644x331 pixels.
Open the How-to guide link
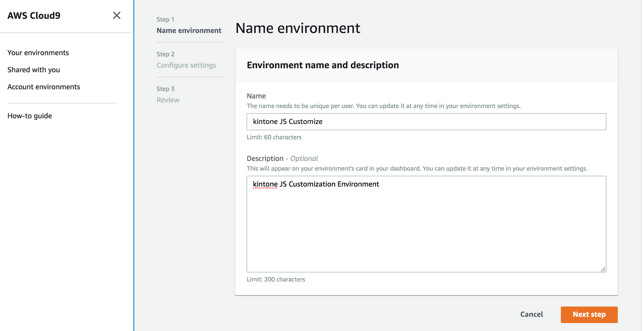(x=30, y=116)
